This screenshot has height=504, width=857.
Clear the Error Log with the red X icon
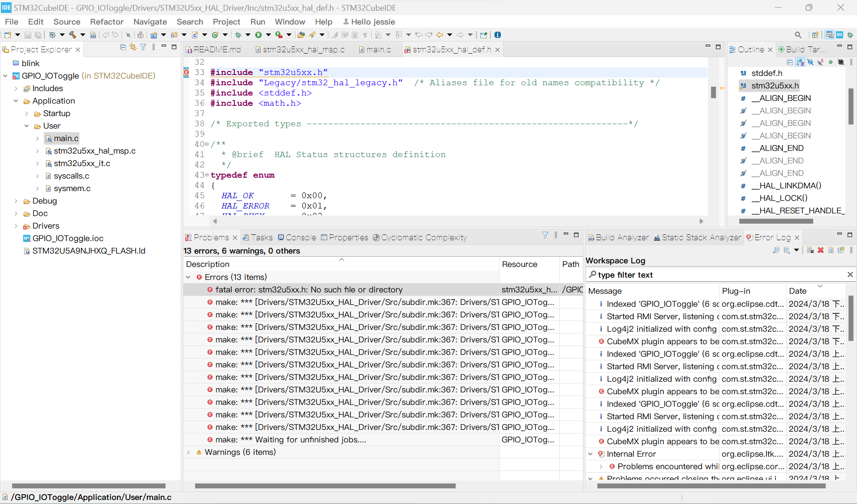(x=820, y=250)
